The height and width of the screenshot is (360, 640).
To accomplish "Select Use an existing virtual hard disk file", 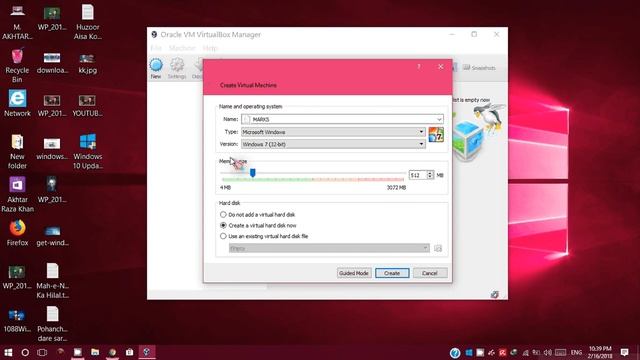I will tap(264, 236).
